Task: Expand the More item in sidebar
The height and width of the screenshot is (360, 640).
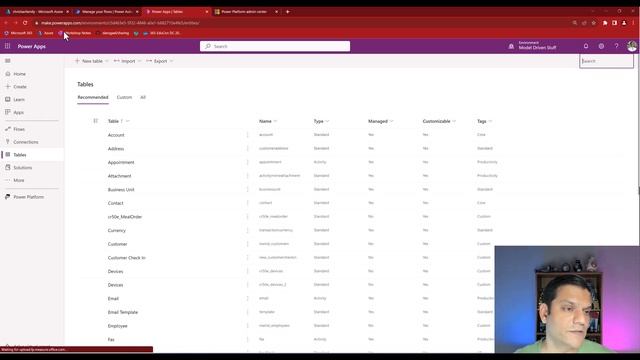Action: (19, 180)
